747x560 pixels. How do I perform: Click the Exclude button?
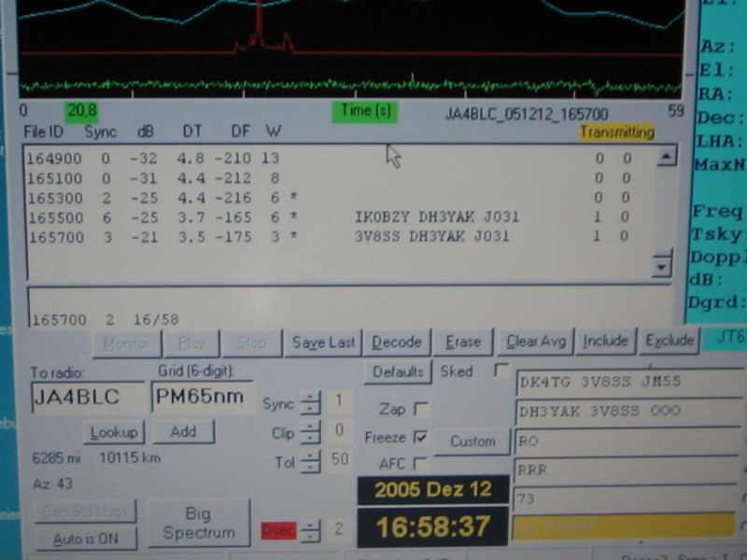(669, 341)
